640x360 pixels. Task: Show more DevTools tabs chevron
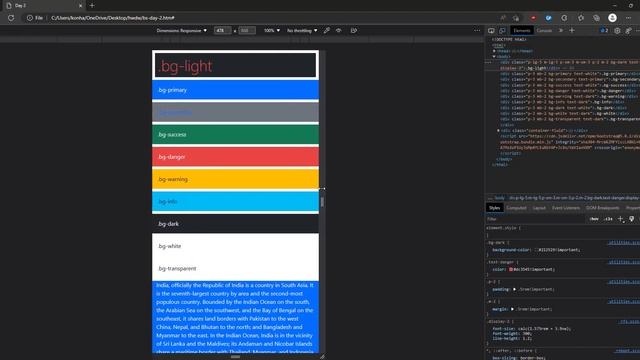pos(561,31)
